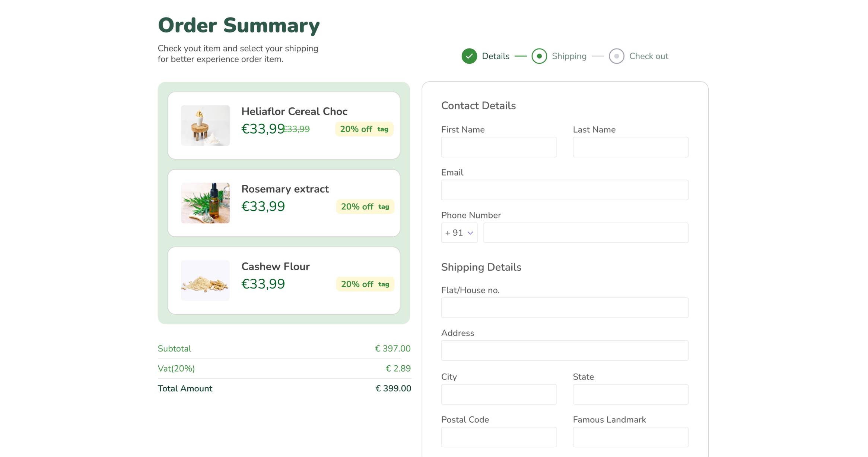Click the Address input field
868x457 pixels.
[565, 351]
